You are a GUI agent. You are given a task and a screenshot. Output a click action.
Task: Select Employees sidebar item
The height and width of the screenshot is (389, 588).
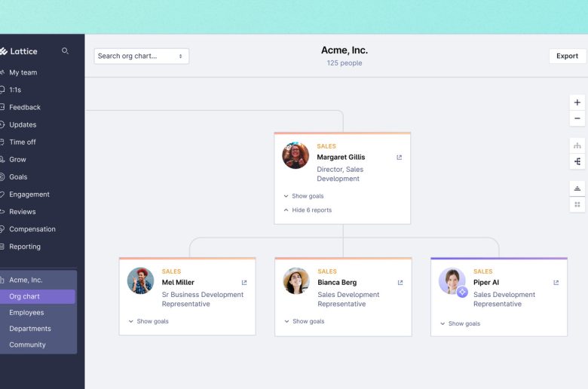coord(26,312)
